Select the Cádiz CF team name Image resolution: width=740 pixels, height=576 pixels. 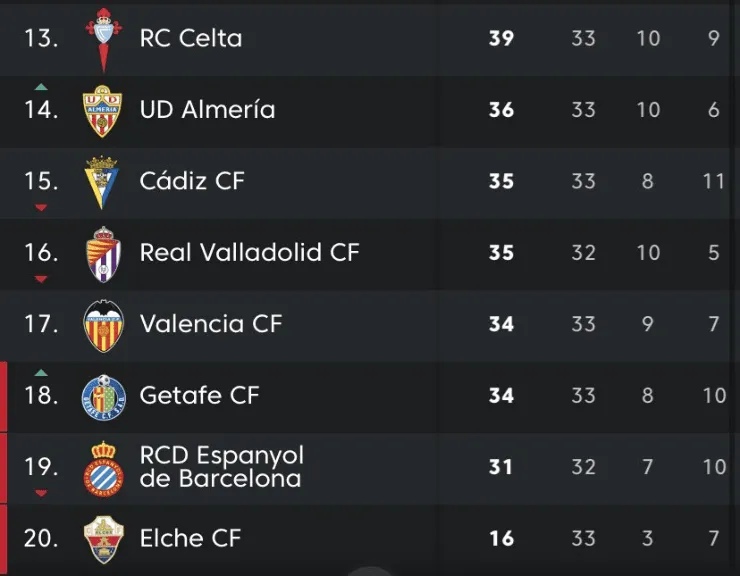click(192, 181)
